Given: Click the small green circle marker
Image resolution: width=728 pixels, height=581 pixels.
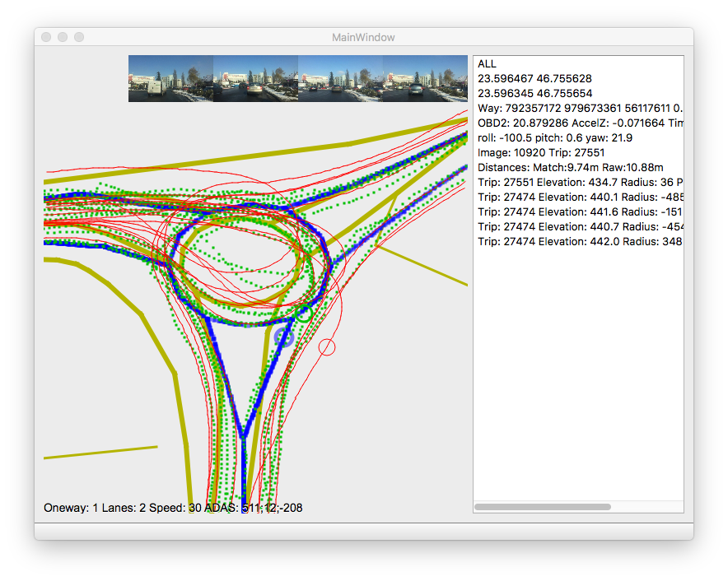Looking at the screenshot, I should pos(304,313).
